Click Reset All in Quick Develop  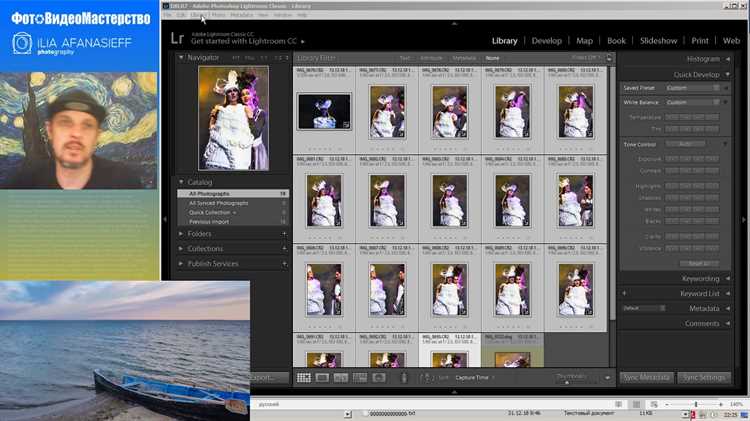coord(699,264)
